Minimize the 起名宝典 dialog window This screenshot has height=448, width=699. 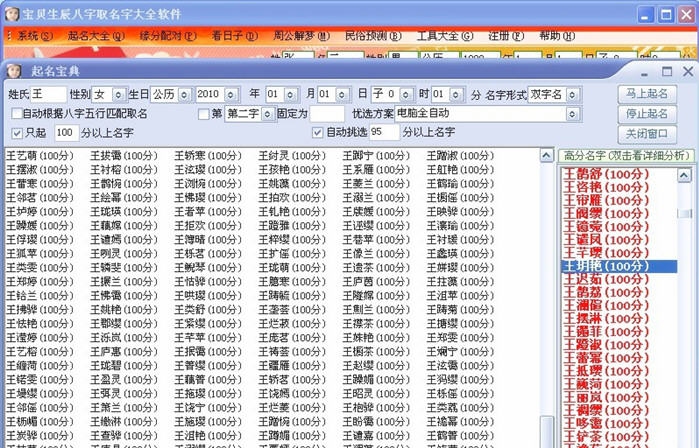click(x=645, y=72)
